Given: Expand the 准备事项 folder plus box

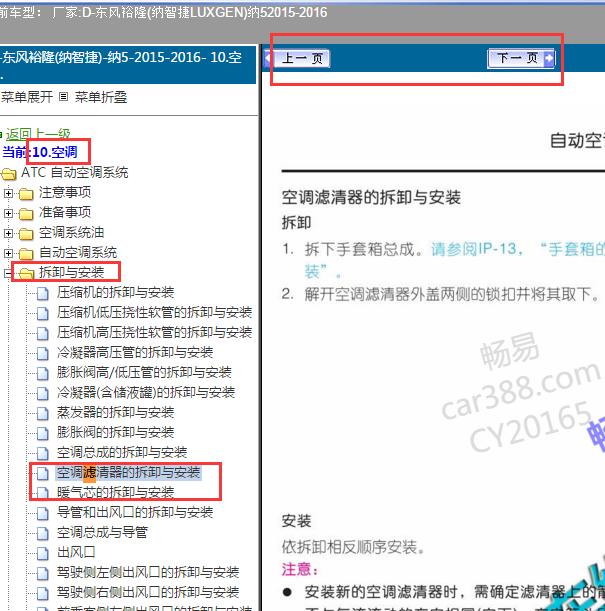Looking at the screenshot, I should (x=8, y=213).
